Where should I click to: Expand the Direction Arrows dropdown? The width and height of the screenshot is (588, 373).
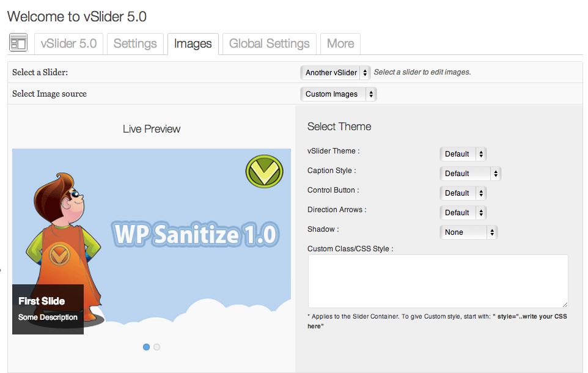coord(463,212)
